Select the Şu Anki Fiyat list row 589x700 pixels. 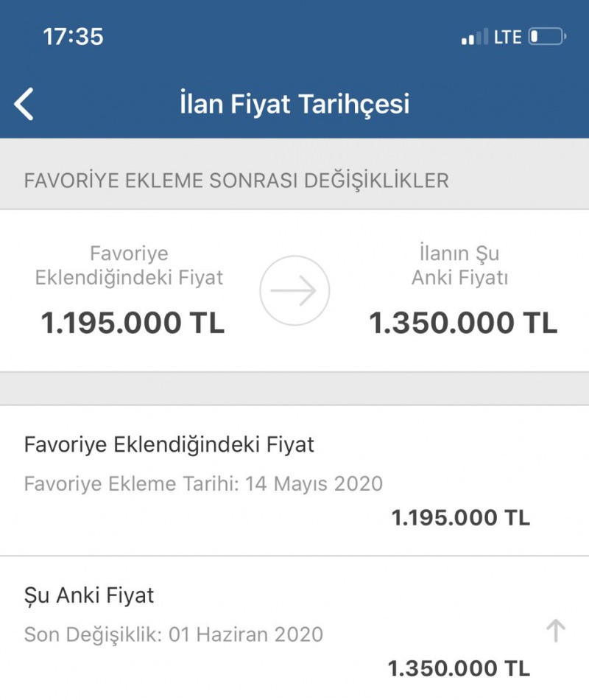pos(294,628)
